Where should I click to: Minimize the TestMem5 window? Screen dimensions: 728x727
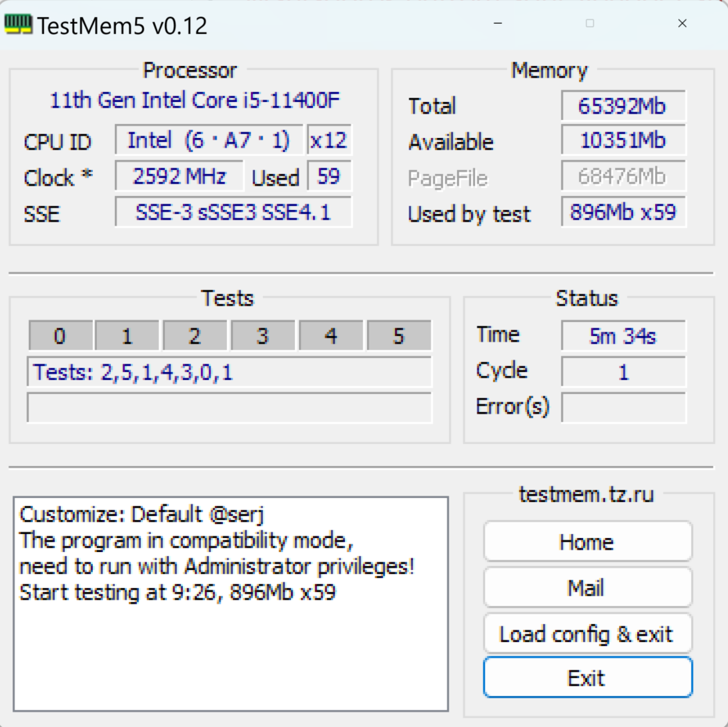point(498,23)
